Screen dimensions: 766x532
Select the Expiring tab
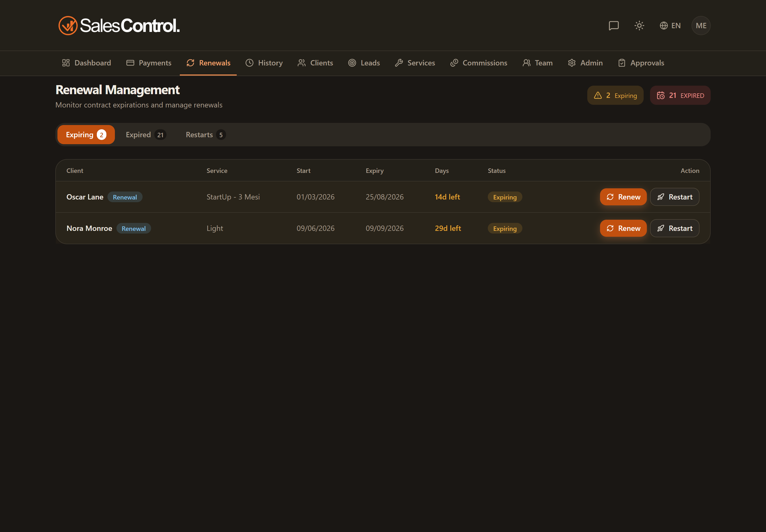86,135
